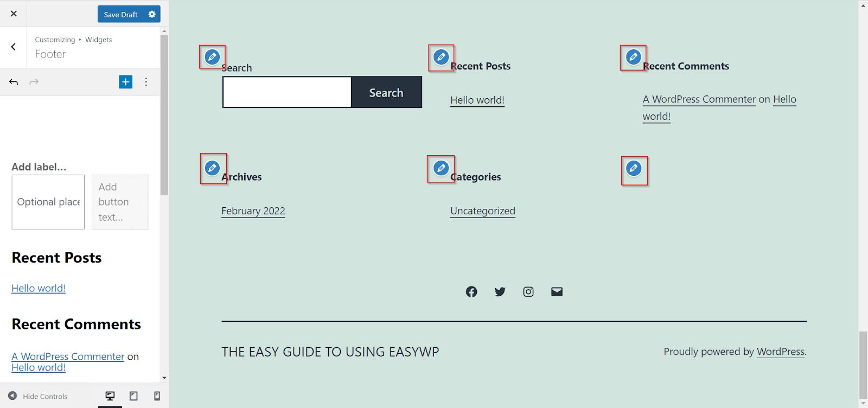Open the Instagram social icon
This screenshot has width=868, height=408.
[x=528, y=292]
